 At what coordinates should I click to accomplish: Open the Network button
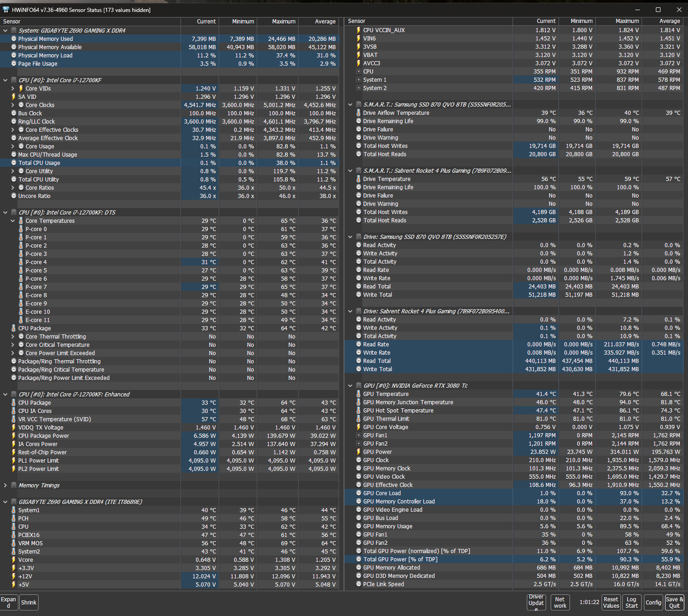[x=560, y=603]
